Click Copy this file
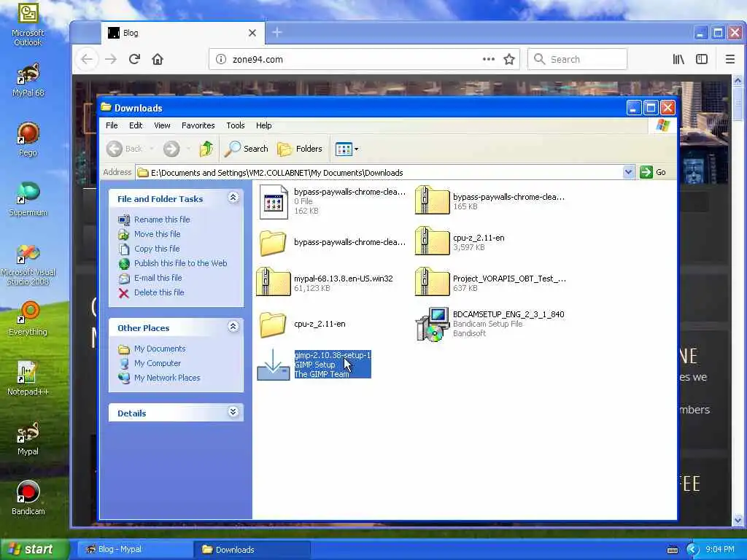Screen dimensions: 747x560 tap(149, 249)
